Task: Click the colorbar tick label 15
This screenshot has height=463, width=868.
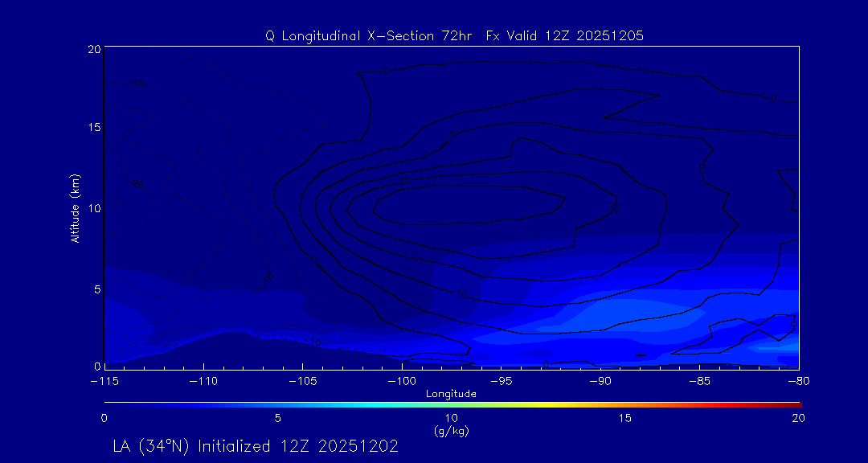Action: click(x=624, y=418)
